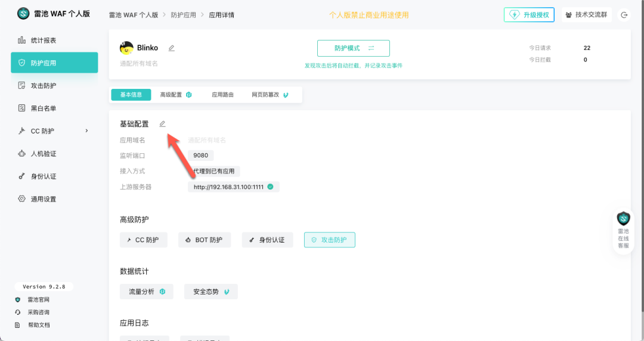Click the gear icon for 通用设置
Image resolution: width=644 pixels, height=341 pixels.
pos(22,199)
